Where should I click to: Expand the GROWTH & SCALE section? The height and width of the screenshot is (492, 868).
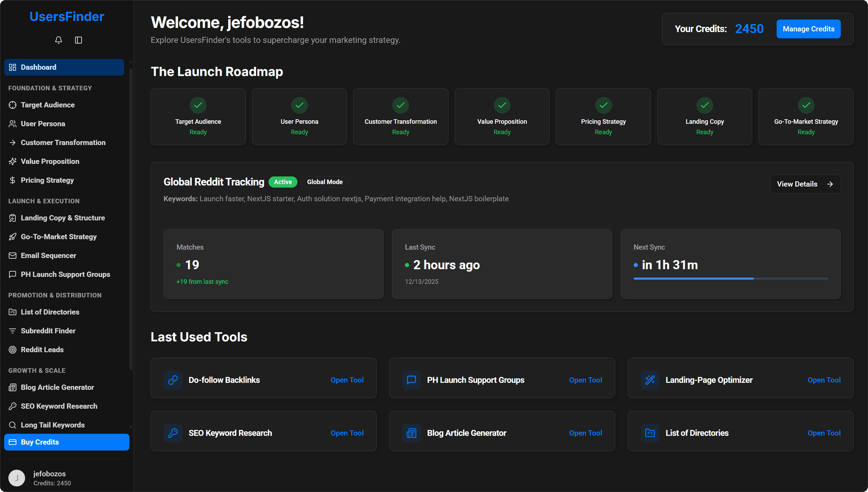pos(37,370)
